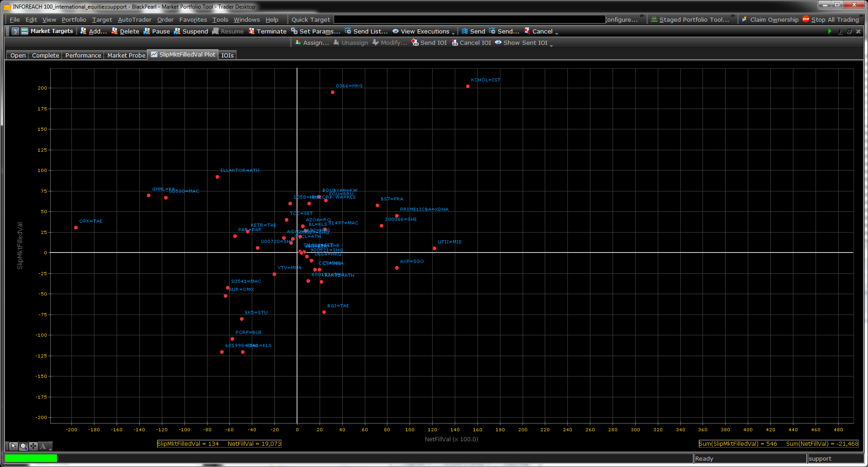Toggle the pan move plot mode
The height and width of the screenshot is (467, 868).
(x=33, y=446)
